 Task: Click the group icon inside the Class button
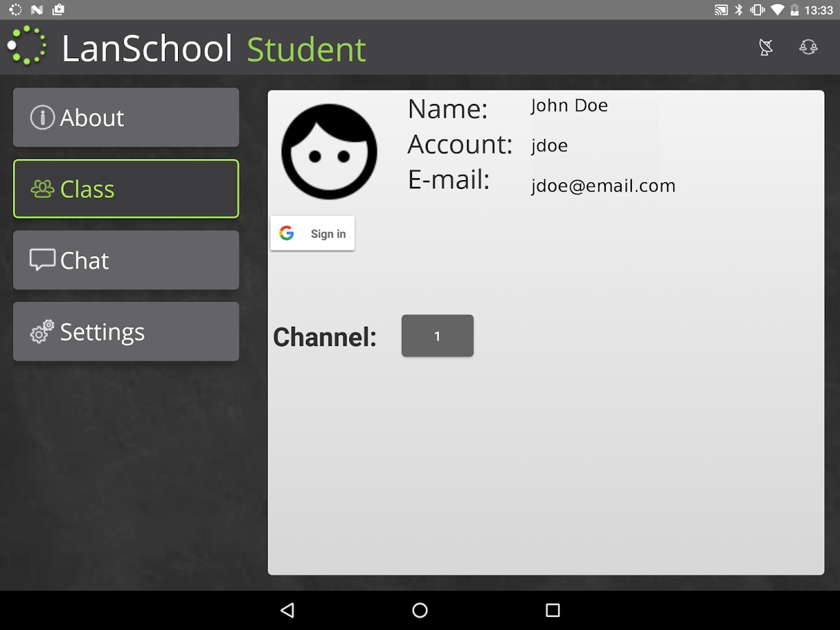[x=42, y=188]
